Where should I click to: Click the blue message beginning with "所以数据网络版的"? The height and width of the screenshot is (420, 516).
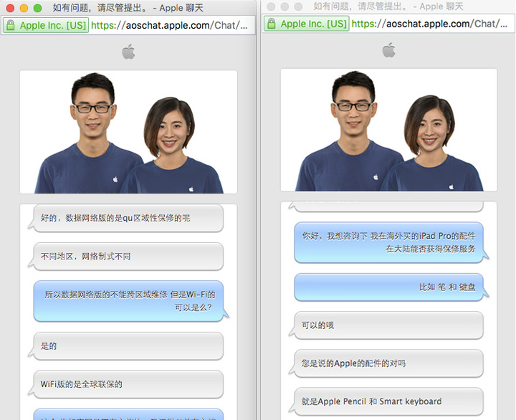129,300
